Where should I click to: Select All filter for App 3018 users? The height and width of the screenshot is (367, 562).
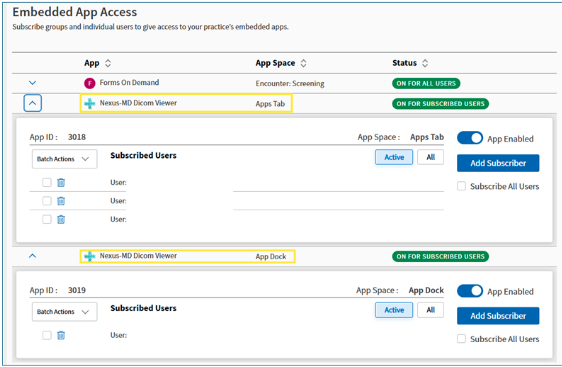coord(430,157)
